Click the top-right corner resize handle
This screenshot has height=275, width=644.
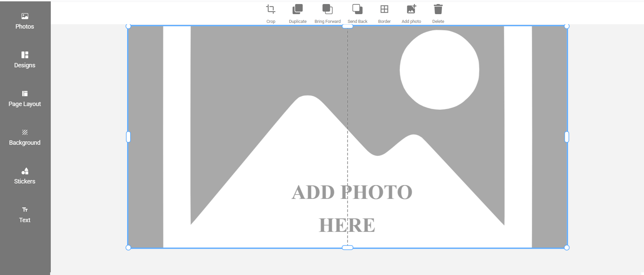coord(567,26)
